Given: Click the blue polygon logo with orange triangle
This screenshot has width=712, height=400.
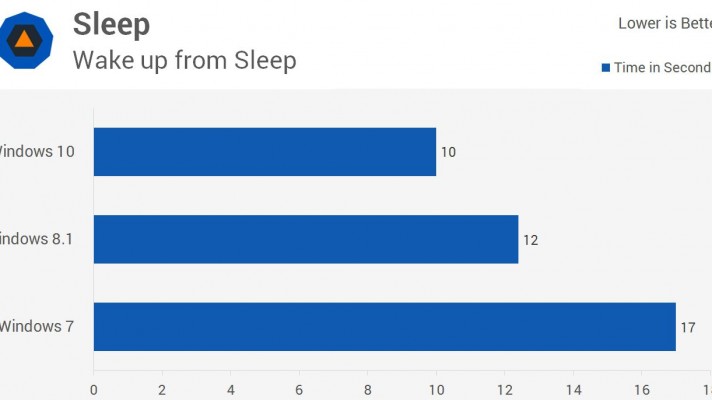Looking at the screenshot, I should [24, 39].
